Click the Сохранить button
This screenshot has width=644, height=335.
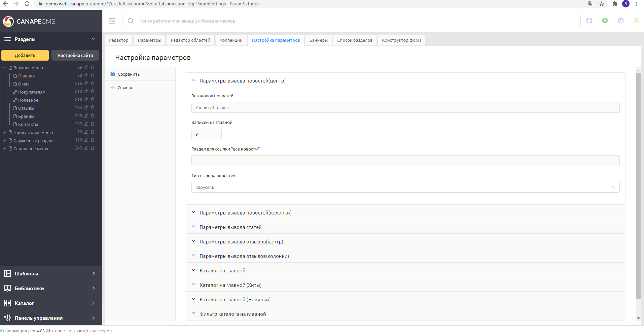129,74
